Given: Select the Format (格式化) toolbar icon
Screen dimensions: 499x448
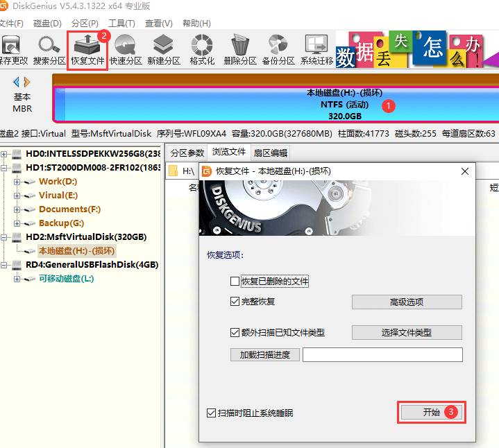Looking at the screenshot, I should point(202,50).
